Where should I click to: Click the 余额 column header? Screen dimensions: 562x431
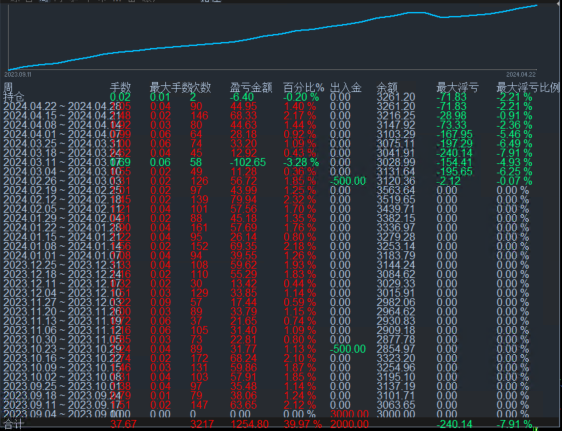[387, 87]
